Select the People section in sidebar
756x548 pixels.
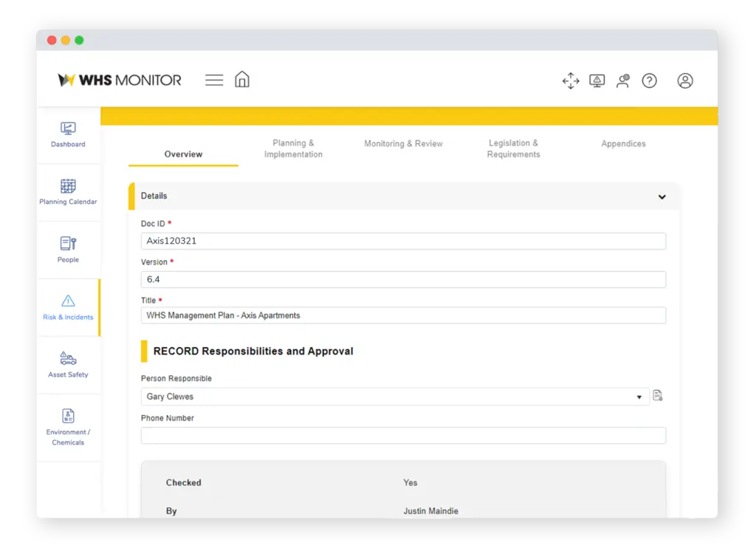[68, 249]
